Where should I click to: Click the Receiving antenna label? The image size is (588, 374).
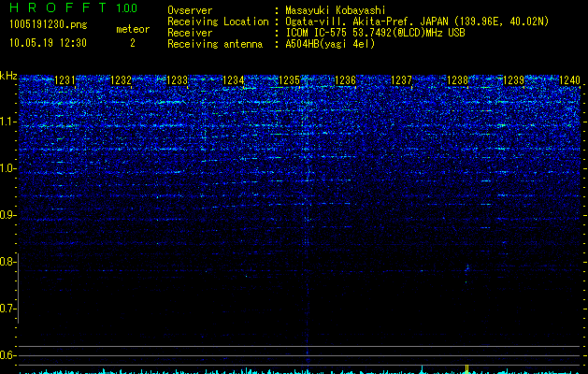tap(215, 44)
